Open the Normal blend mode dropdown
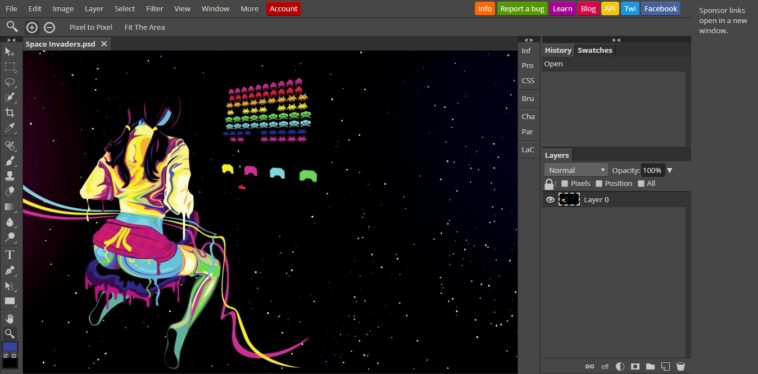The width and height of the screenshot is (758, 374). click(576, 170)
